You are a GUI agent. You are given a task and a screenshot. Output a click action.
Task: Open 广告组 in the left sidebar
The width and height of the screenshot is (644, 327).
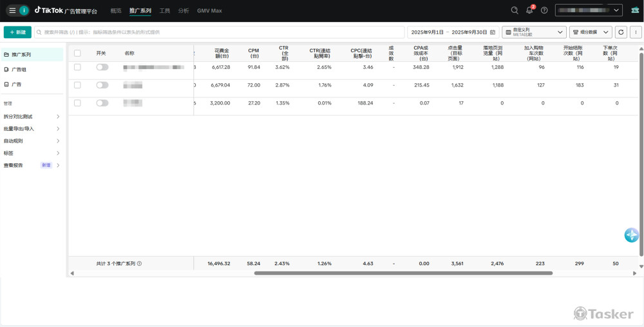(19, 70)
